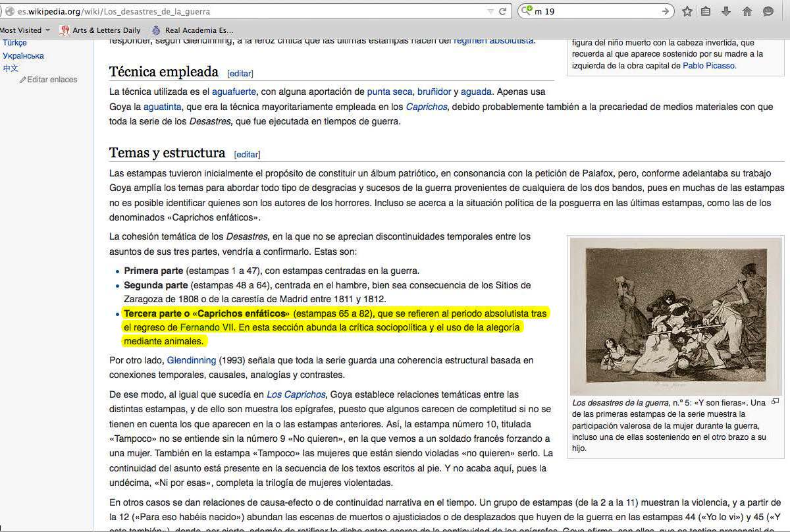Click editar next to Técnica empleada

240,73
